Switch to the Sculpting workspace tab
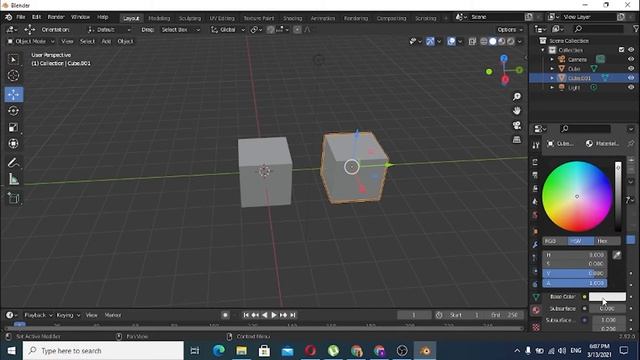The image size is (640, 360). point(190,18)
